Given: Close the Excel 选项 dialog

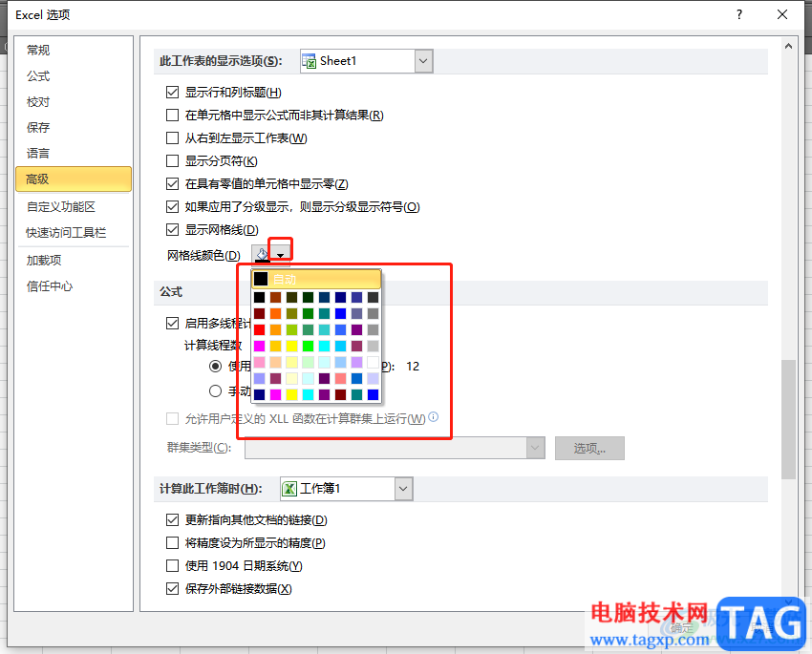Looking at the screenshot, I should click(782, 14).
